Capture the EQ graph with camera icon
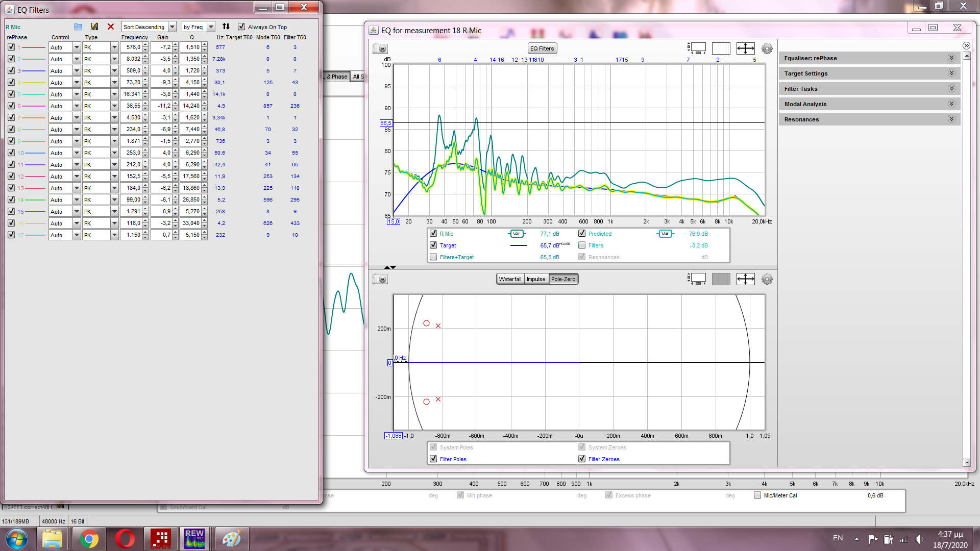 (x=380, y=48)
